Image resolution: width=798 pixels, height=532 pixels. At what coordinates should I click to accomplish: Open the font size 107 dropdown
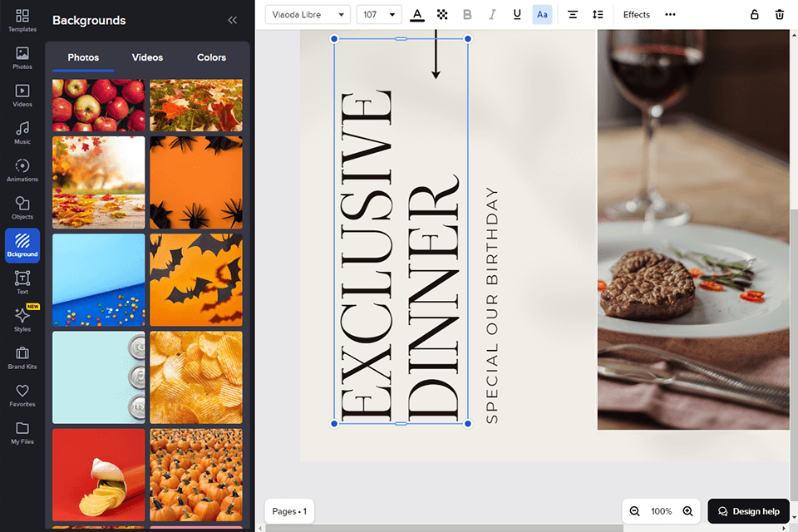coord(379,15)
